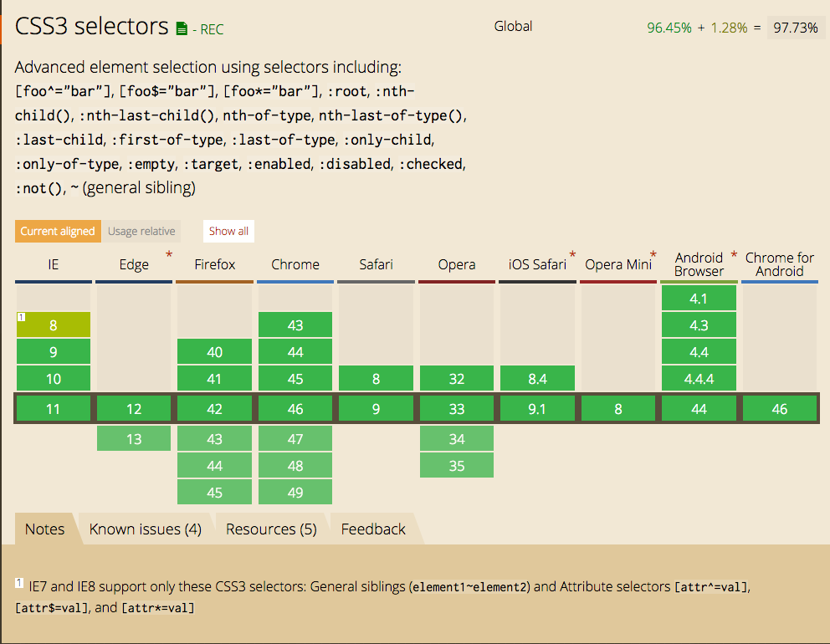The image size is (830, 644).
Task: Click the Android Browser 4.1 cell
Action: pos(699,298)
